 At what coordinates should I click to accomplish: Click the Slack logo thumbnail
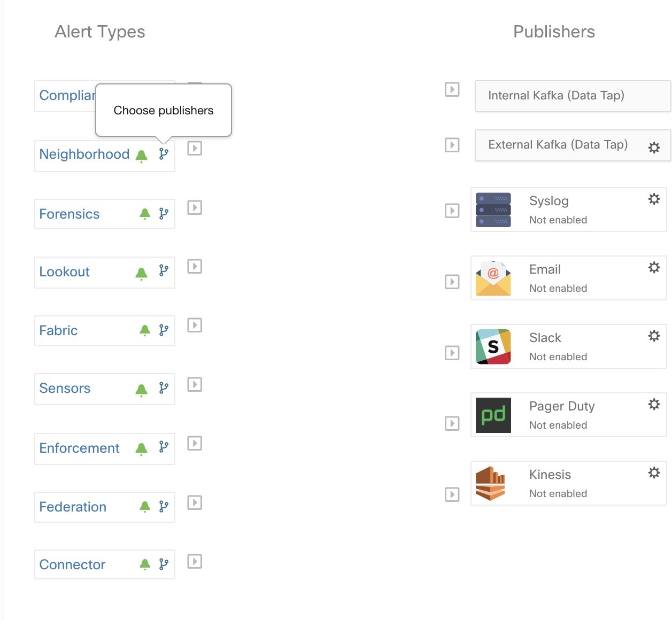pos(493,346)
